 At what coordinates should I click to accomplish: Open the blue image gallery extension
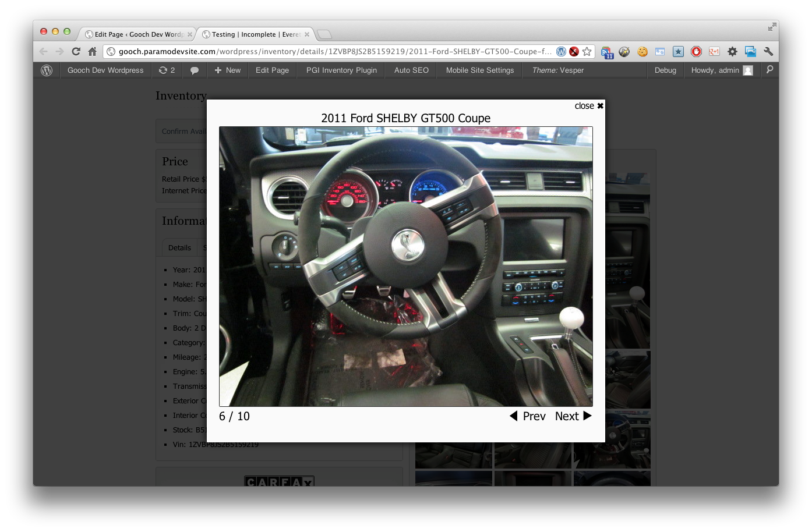coord(750,52)
